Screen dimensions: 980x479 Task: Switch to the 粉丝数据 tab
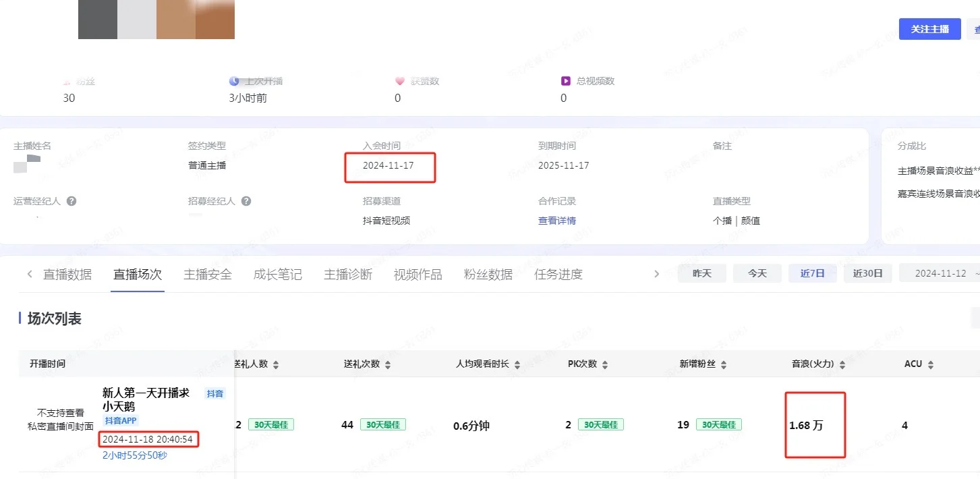488,275
